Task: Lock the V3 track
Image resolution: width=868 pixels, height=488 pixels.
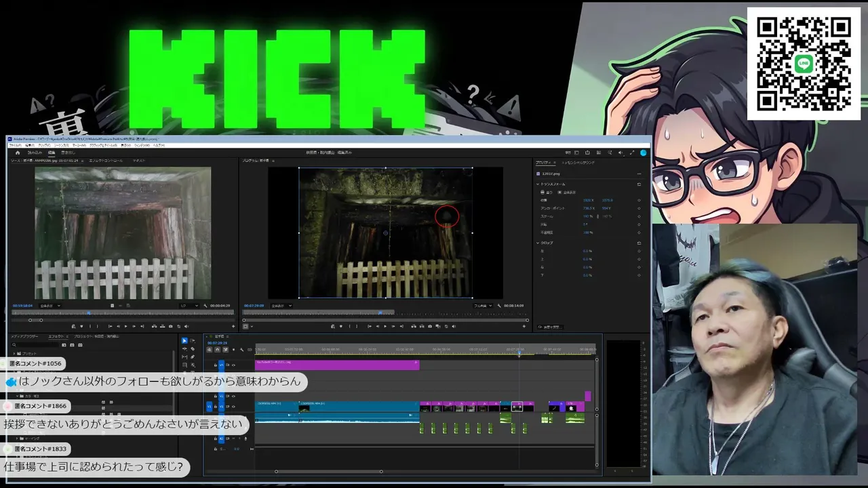Action: pos(216,365)
